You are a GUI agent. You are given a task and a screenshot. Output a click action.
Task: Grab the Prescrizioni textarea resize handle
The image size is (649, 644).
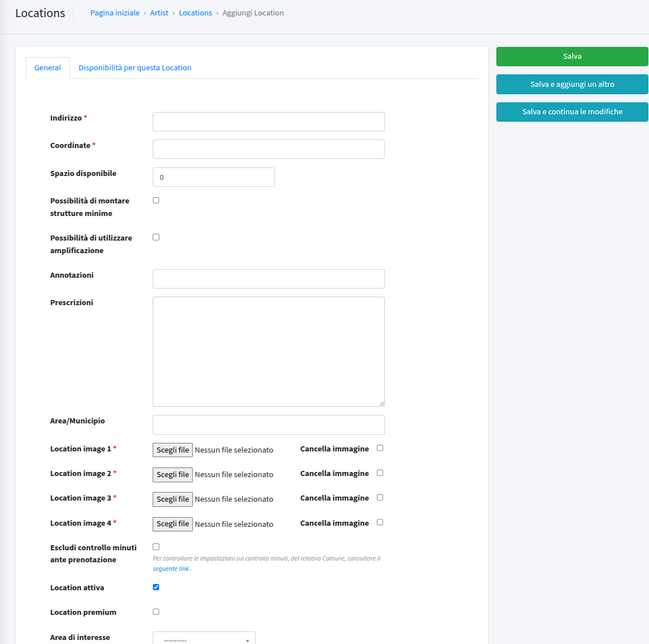(381, 403)
